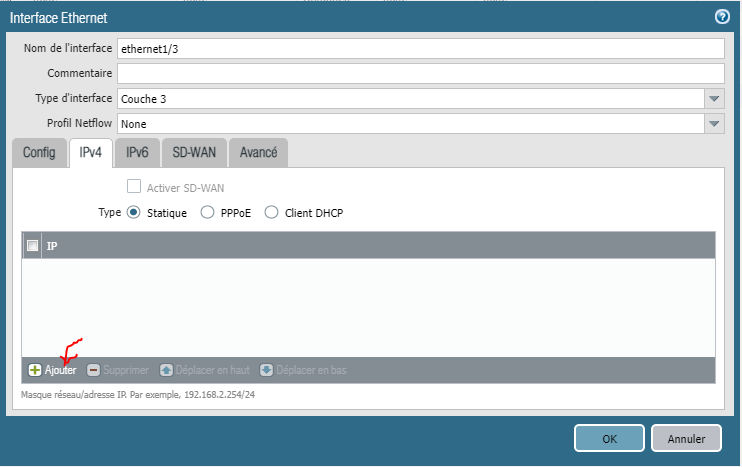Enable the Activer SD-WAN checkbox

click(x=134, y=186)
